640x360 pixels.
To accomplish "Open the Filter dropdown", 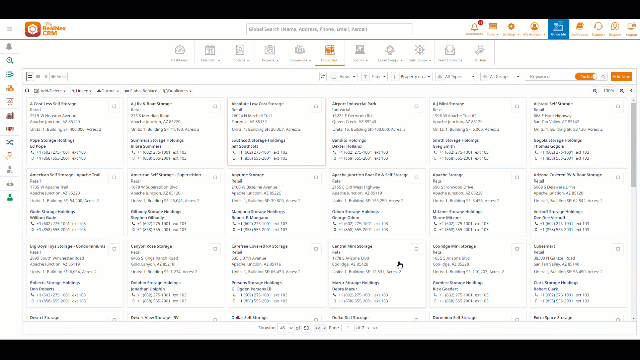I will point(375,77).
